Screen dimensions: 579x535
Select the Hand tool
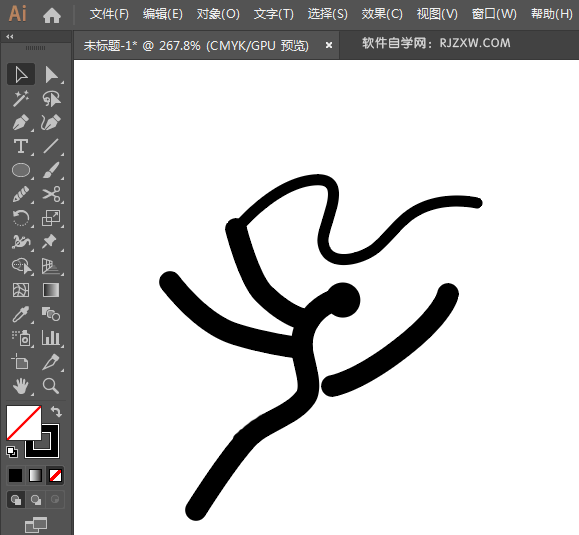coord(21,386)
